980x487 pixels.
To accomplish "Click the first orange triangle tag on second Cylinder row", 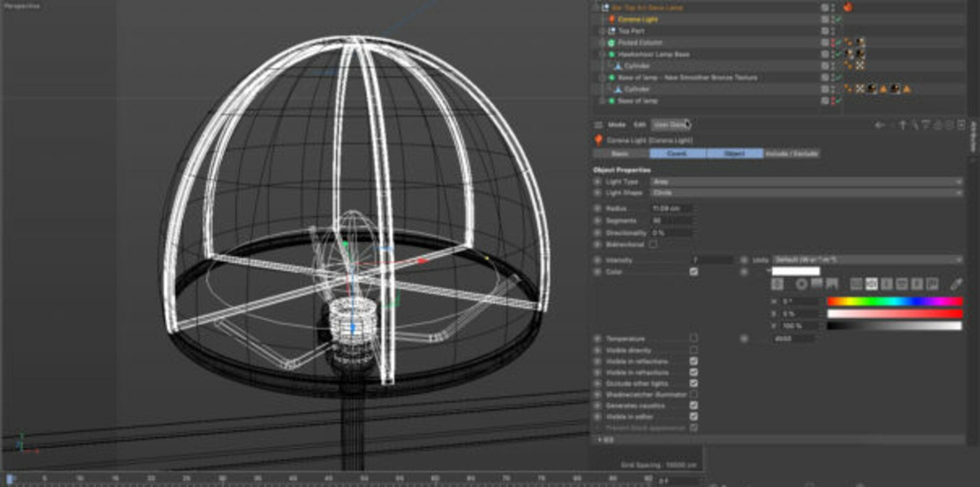I will pyautogui.click(x=884, y=89).
